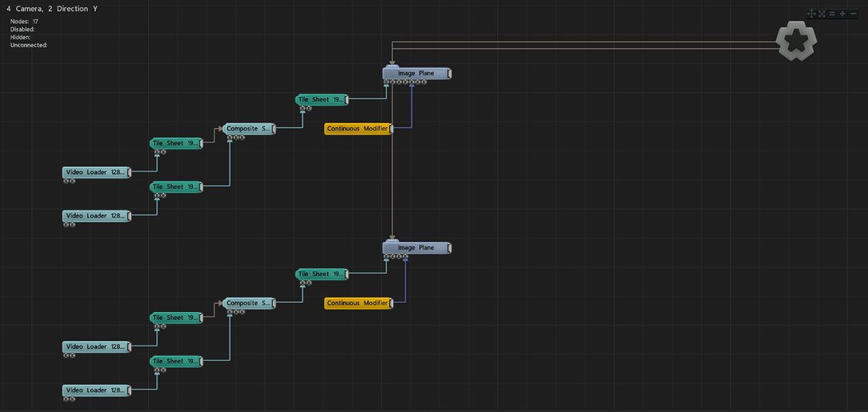This screenshot has height=412, width=868.
Task: Click the fit-all-nodes-to-view icon
Action: click(x=822, y=14)
